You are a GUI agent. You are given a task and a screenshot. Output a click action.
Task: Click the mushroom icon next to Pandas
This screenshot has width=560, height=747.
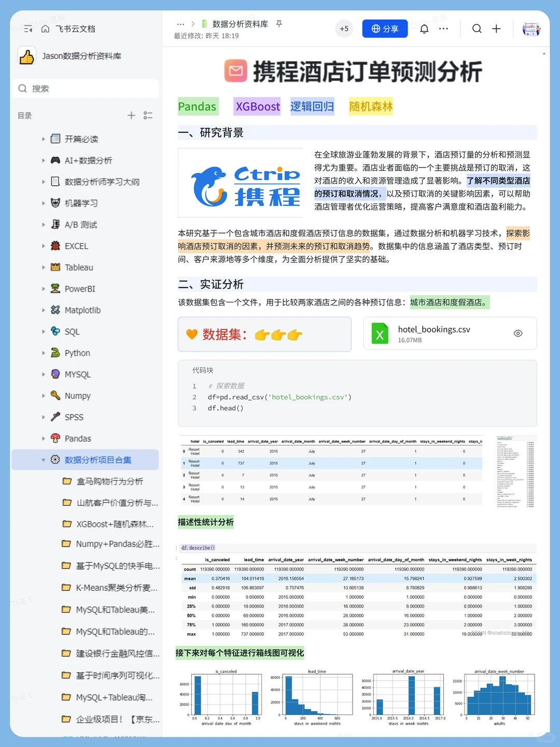point(55,438)
